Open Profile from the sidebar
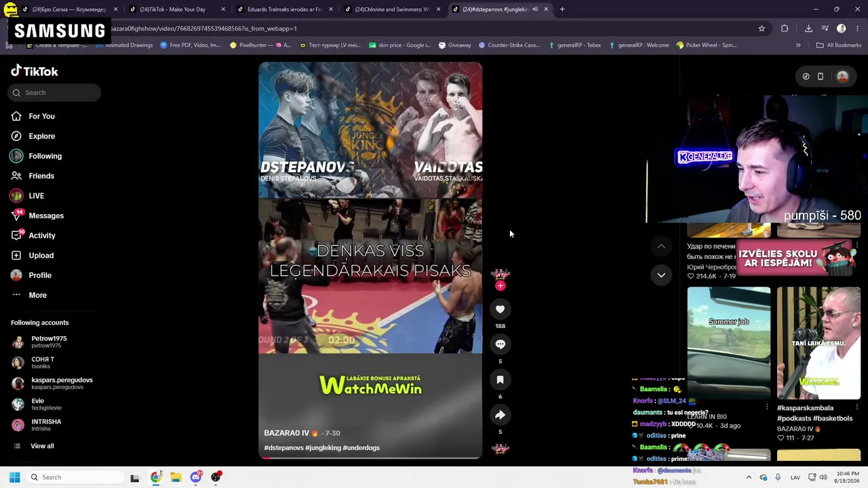 (40, 275)
